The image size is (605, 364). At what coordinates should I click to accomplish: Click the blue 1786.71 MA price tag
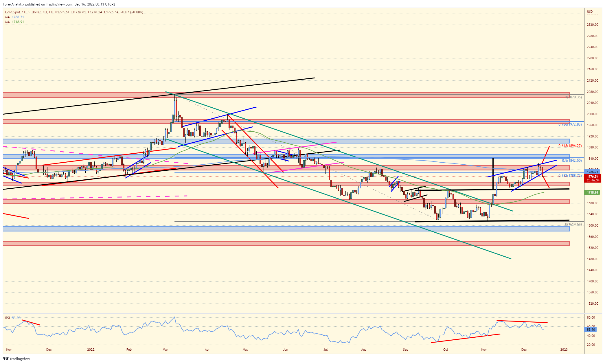click(592, 172)
